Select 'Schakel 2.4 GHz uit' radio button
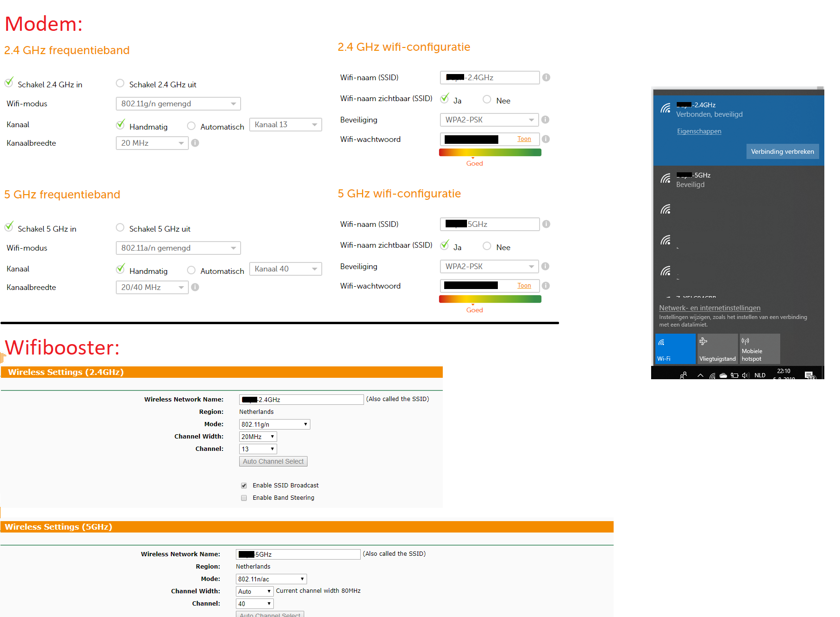The height and width of the screenshot is (617, 840). pos(120,84)
